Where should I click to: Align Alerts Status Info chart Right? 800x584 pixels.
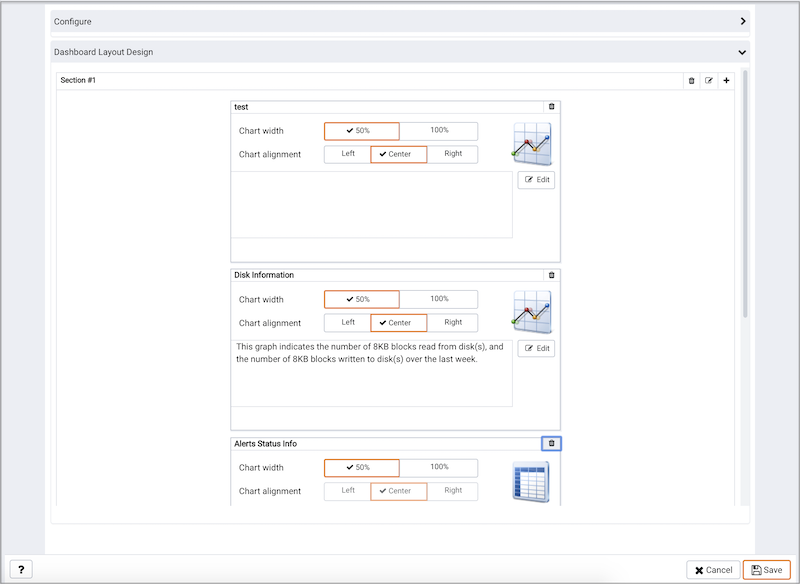pos(453,491)
